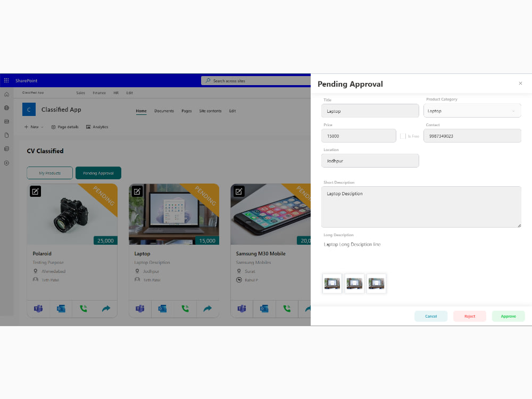Click the Polaroid card title

[x=42, y=253]
